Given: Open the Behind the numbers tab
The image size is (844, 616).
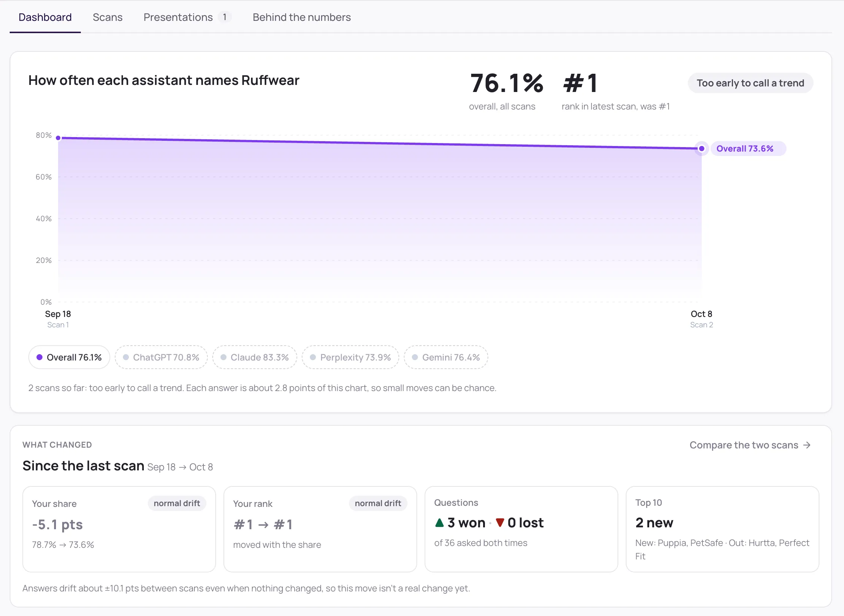Looking at the screenshot, I should pyautogui.click(x=302, y=17).
